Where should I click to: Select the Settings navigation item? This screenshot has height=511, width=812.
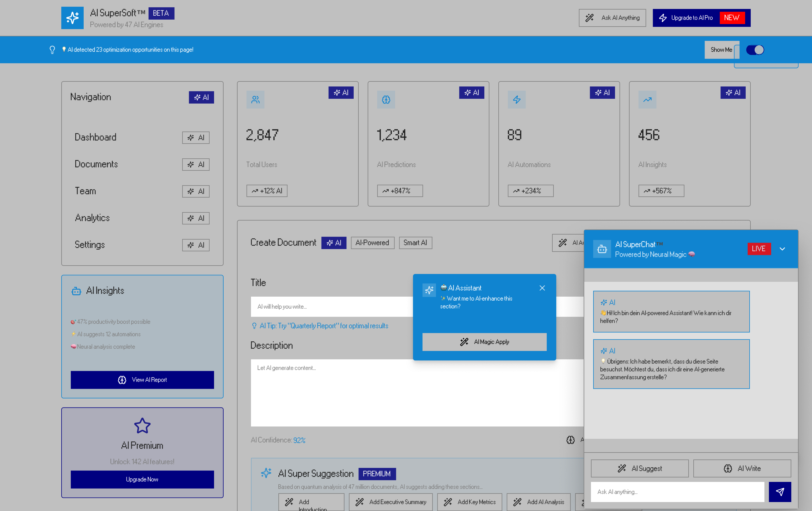pyautogui.click(x=90, y=245)
